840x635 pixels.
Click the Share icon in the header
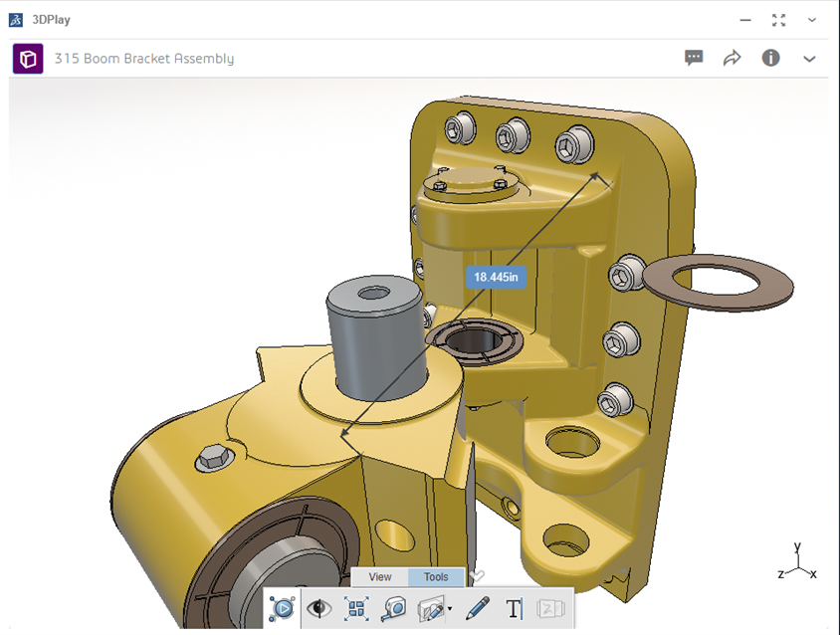(733, 58)
